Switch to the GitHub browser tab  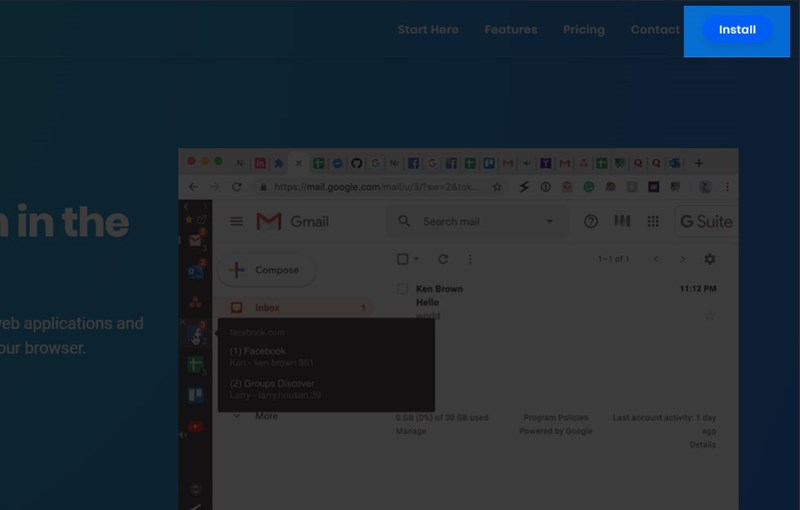coord(357,163)
